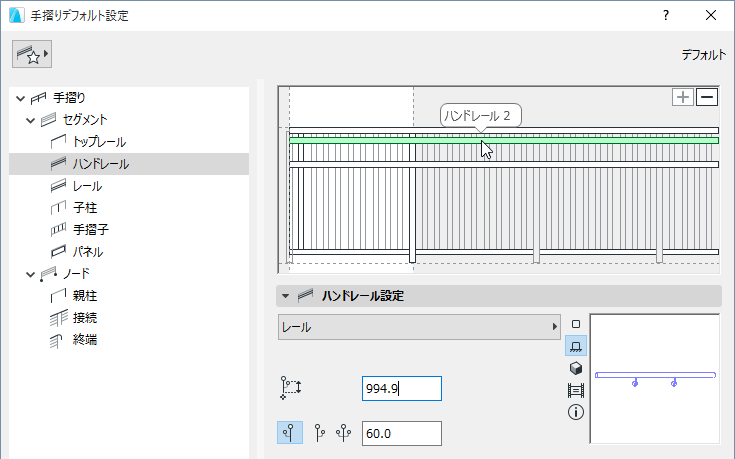Select the second handrail position toggle

(319, 433)
